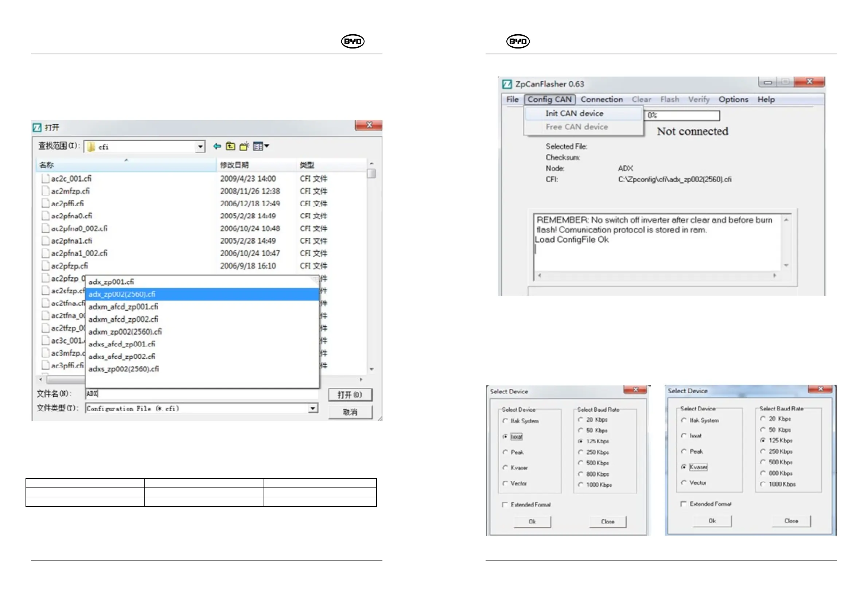Enable Extended Format checkbox in left dialog

tap(505, 505)
